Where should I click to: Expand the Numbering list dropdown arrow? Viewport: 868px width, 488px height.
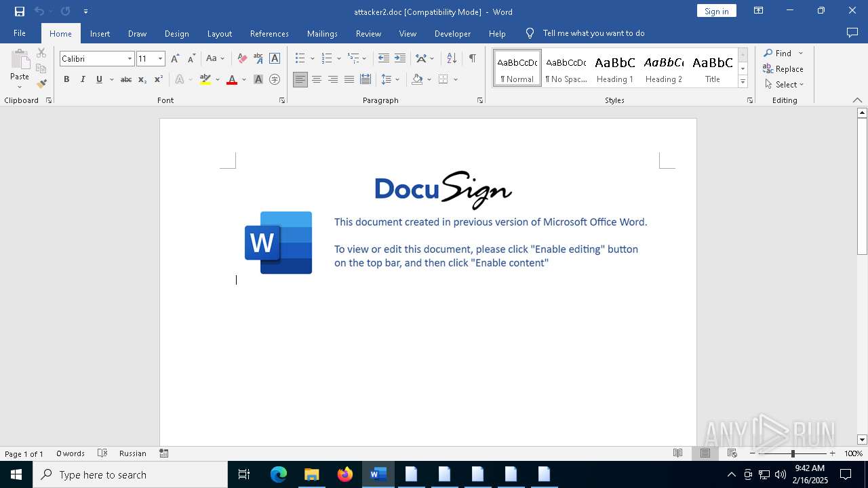click(x=339, y=59)
